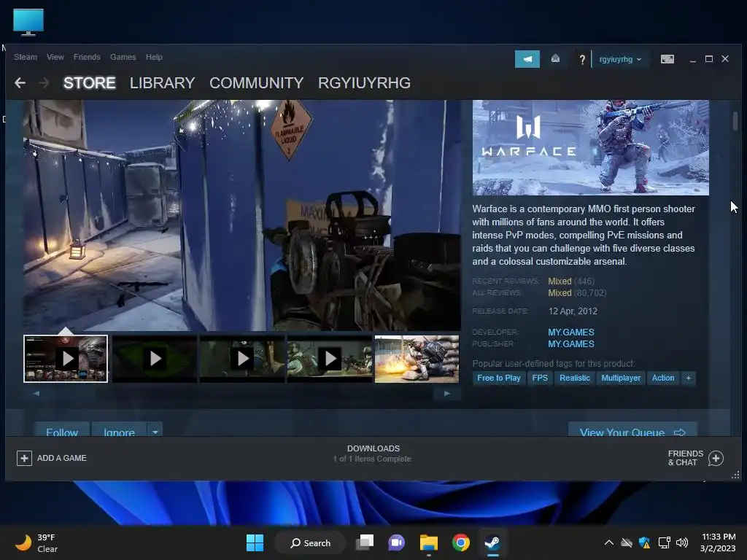Play the fourth trailer thumbnail with soldiers
This screenshot has width=747, height=560.
[330, 359]
